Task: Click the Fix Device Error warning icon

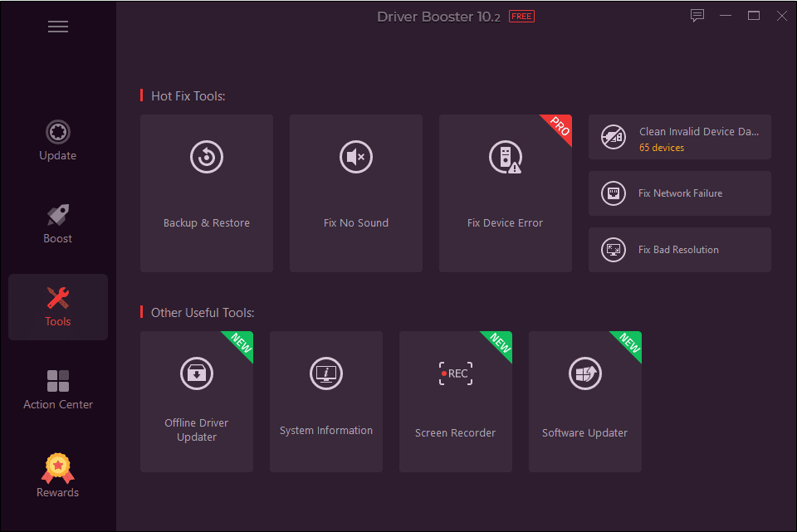Action: pos(506,157)
